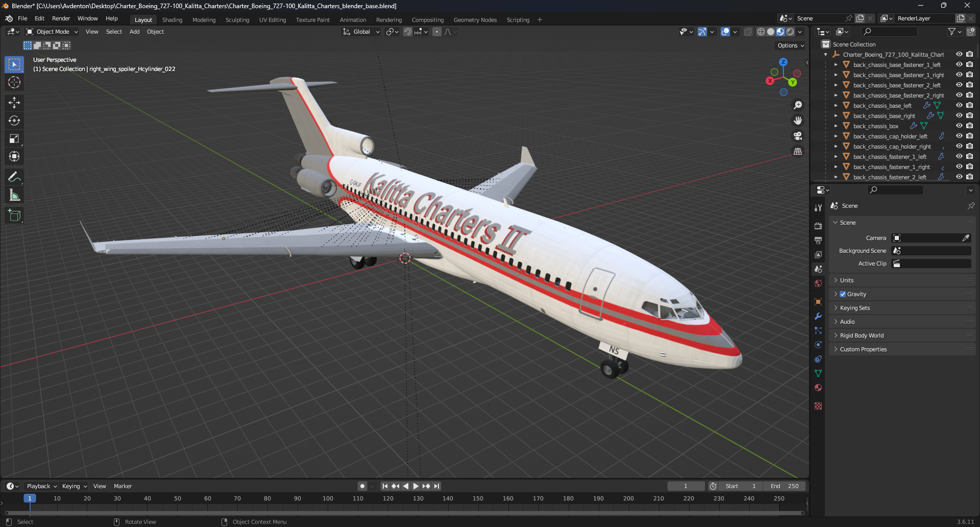The height and width of the screenshot is (527, 980).
Task: Open the Object Data properties tab
Action: (818, 373)
